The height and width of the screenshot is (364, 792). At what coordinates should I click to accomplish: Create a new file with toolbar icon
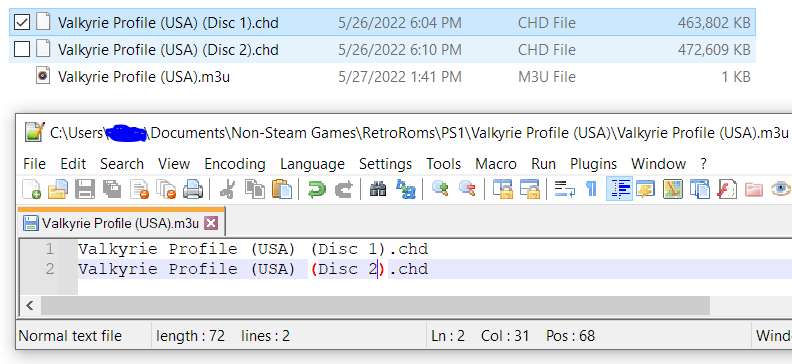click(x=31, y=190)
